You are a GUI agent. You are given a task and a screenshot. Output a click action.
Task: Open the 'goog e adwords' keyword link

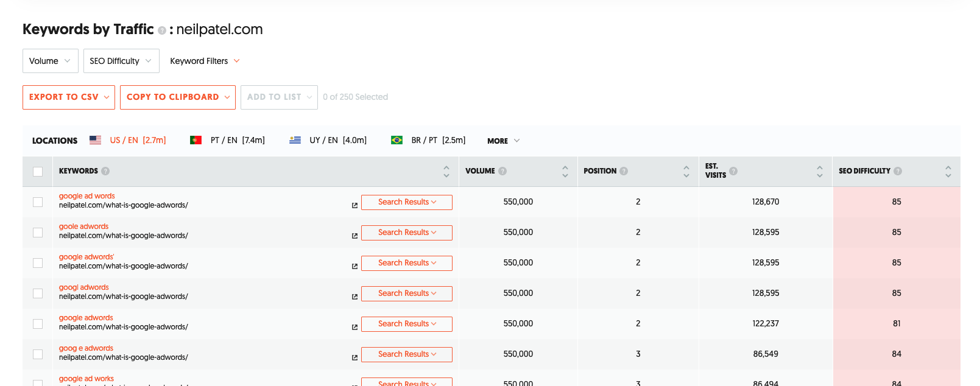pos(86,348)
